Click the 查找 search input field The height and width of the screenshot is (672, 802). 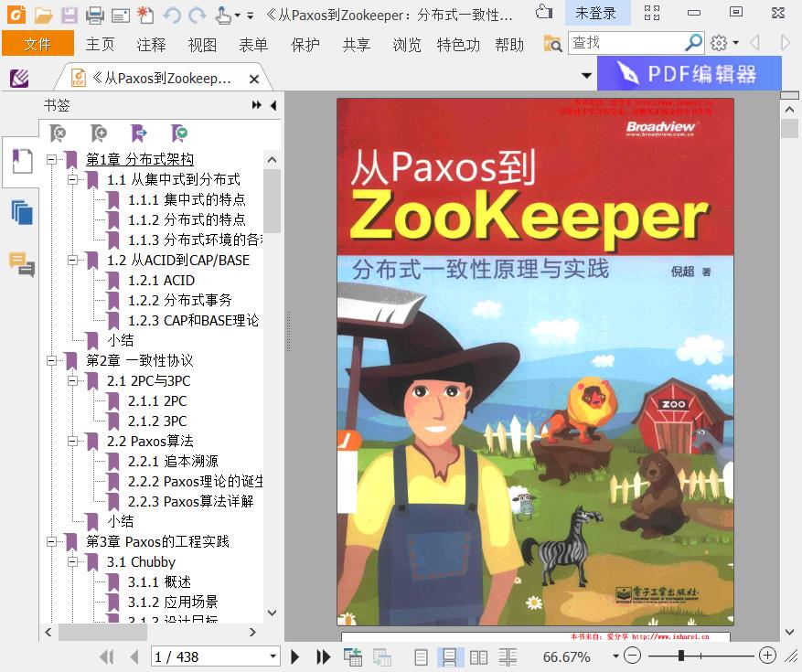click(626, 43)
